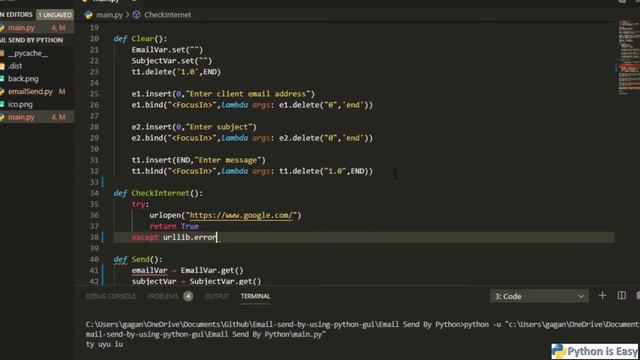Click 'emailVar = EmailVar.get()' line
The height and width of the screenshot is (360, 640).
[x=187, y=270]
